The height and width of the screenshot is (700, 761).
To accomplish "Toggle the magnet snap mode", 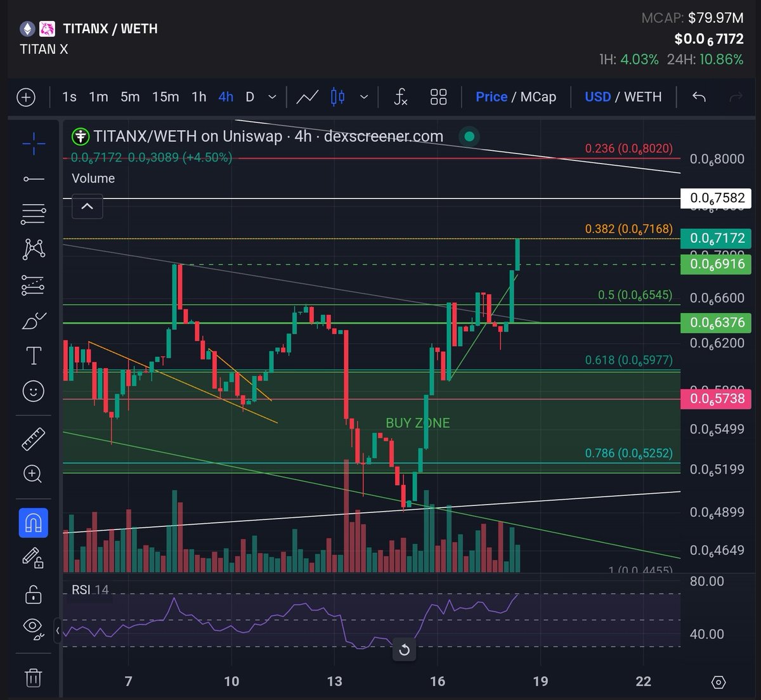I will point(34,523).
